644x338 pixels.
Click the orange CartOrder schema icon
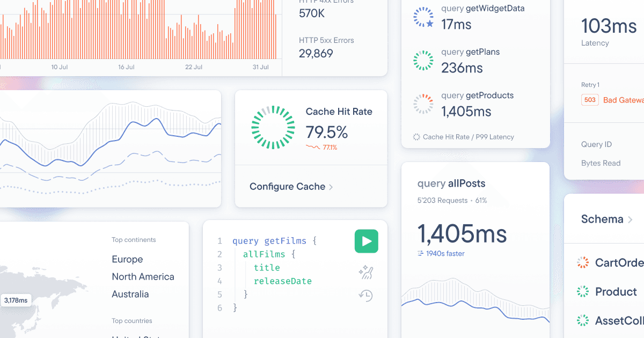pyautogui.click(x=582, y=263)
